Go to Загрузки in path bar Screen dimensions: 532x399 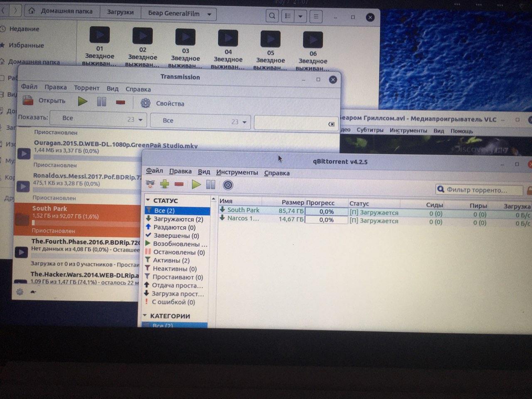click(121, 12)
